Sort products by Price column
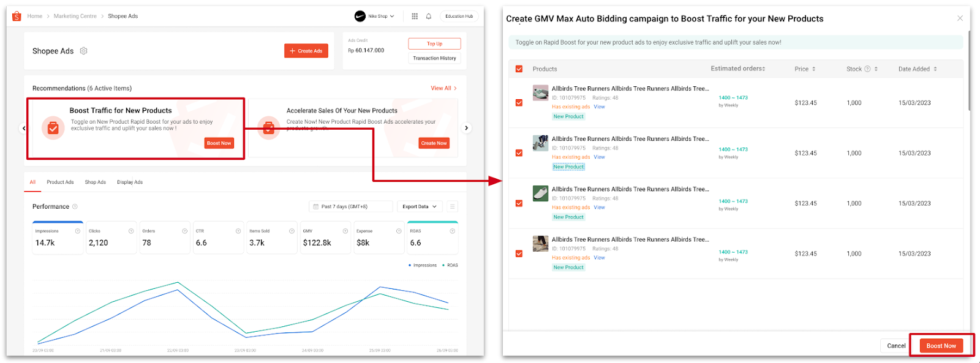Viewport: 980px width, 363px height. coord(805,69)
